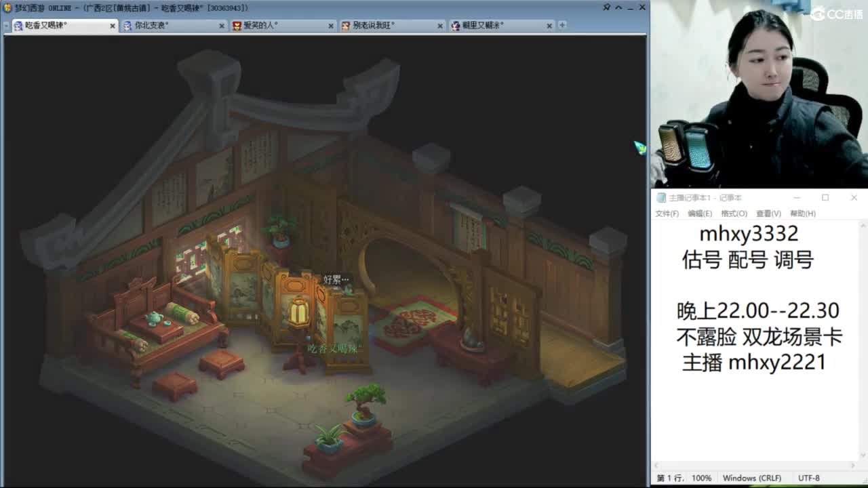Maximize the Notepad window
Viewport: 868px width, 488px height.
pos(825,197)
